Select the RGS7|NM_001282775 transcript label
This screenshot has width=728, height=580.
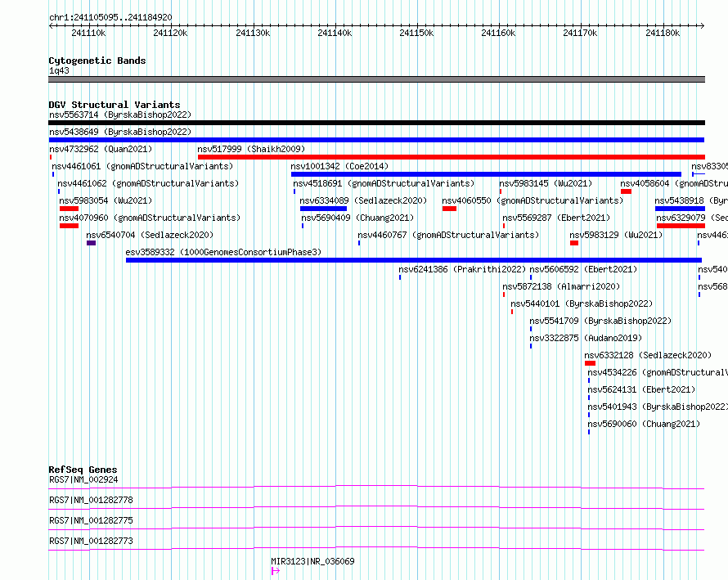[91, 520]
